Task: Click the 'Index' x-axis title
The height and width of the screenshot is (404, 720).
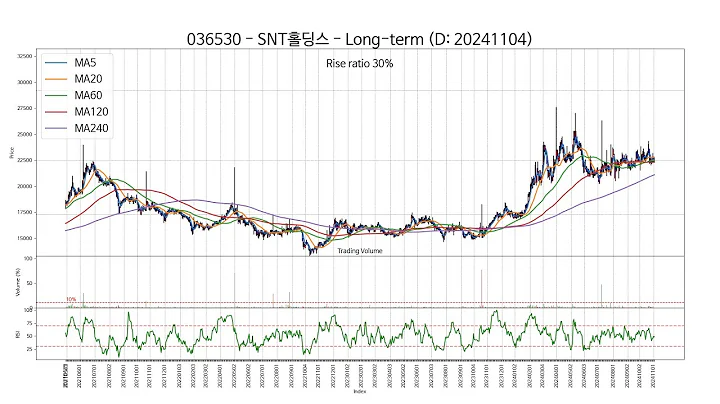Action: coord(360,391)
